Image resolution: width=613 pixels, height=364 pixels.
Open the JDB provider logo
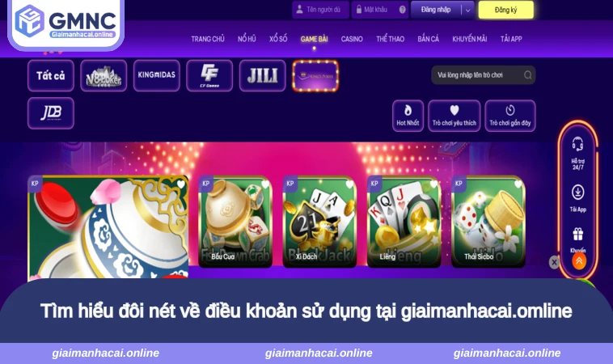point(51,113)
